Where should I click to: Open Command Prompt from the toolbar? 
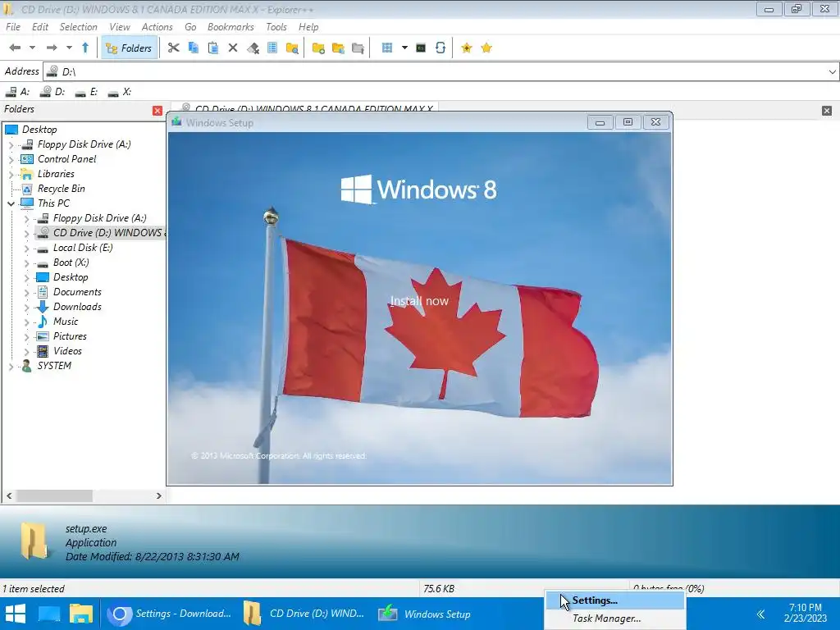pos(421,48)
